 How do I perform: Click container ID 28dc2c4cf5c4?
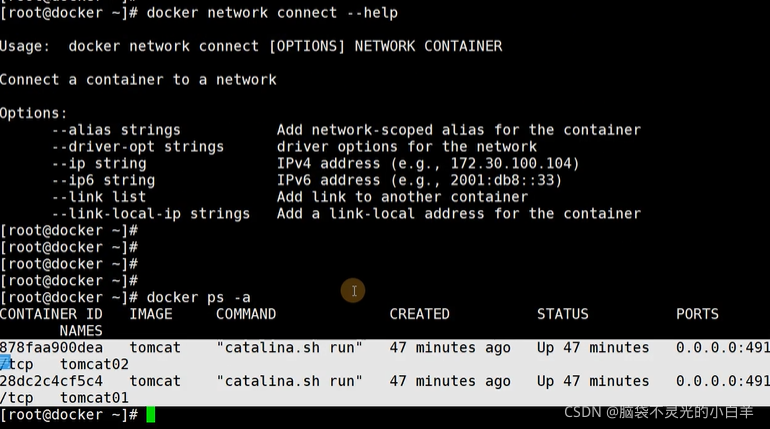[x=52, y=381]
